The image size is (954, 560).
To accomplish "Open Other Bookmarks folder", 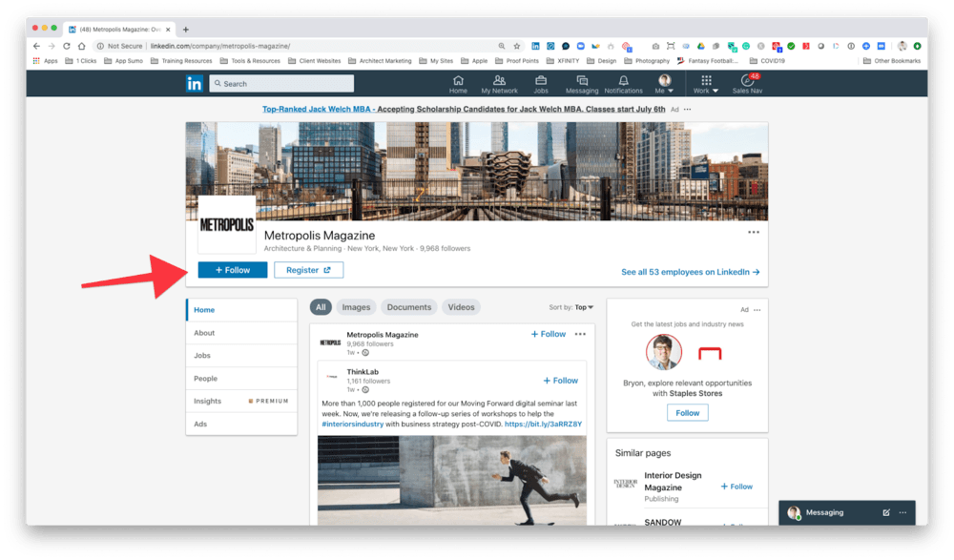I will coord(892,61).
